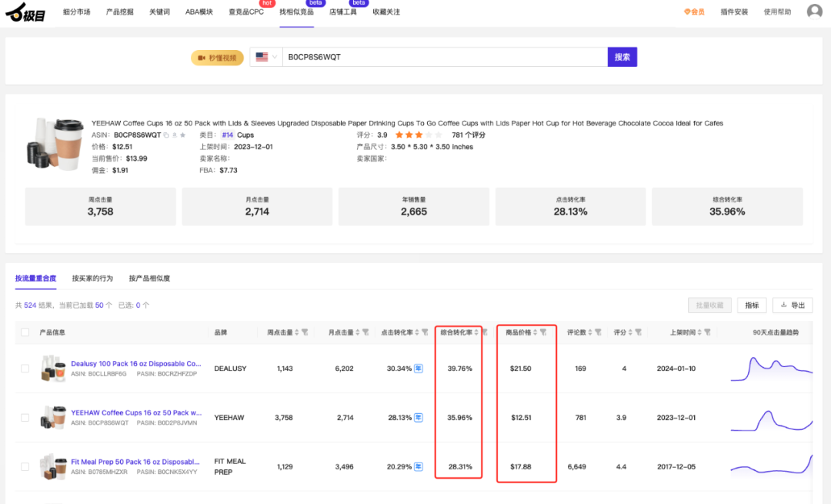This screenshot has width=831, height=504.
Task: Open the user avatar profile icon
Action: 814,12
